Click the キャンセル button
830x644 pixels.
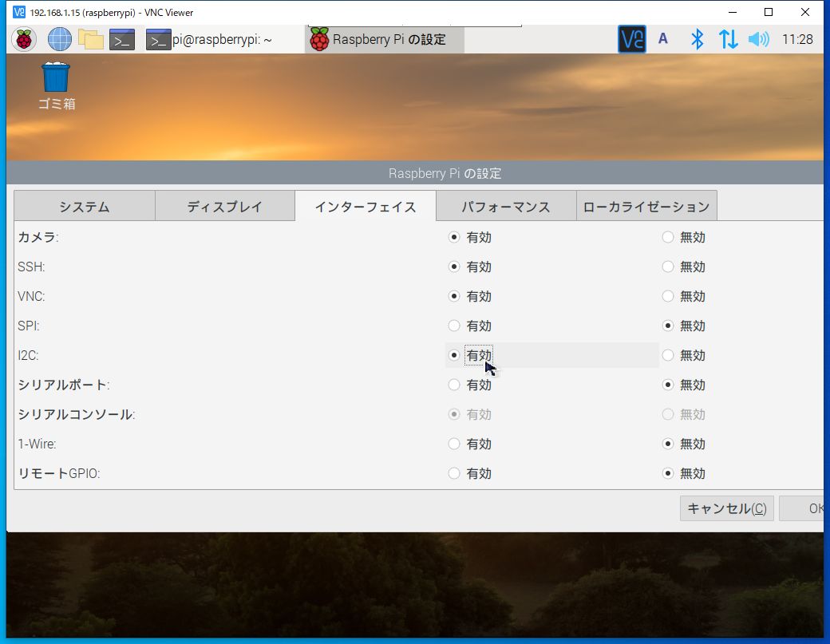(x=725, y=508)
